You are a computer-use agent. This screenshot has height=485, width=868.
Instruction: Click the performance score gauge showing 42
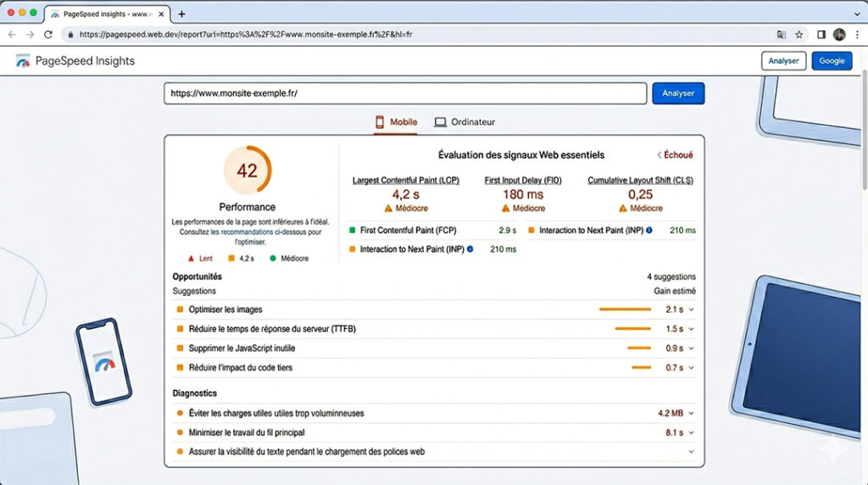tap(247, 170)
